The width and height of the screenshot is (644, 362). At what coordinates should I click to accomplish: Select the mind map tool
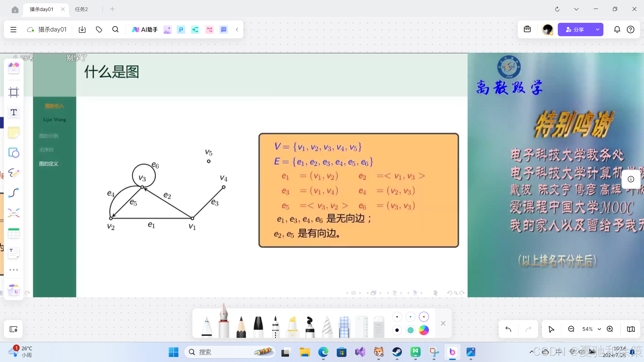(14, 213)
